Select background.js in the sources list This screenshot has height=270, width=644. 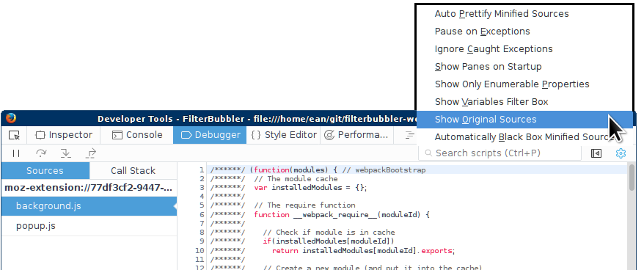pyautogui.click(x=89, y=206)
